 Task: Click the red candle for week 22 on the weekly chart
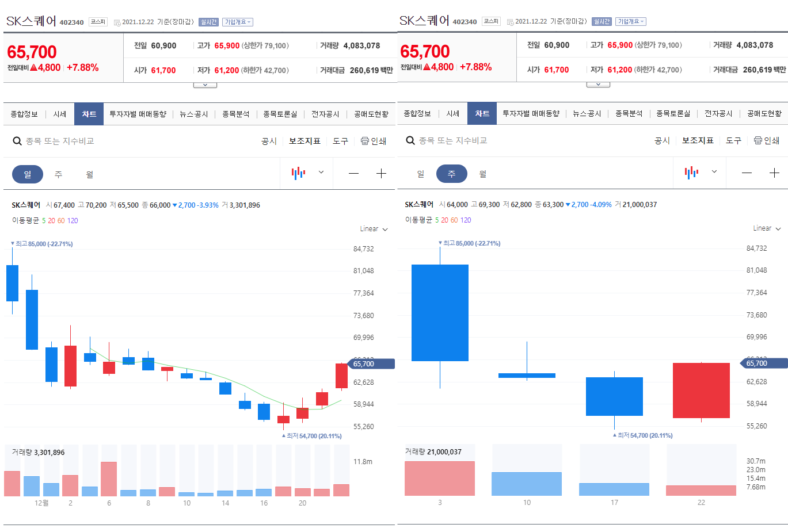pyautogui.click(x=701, y=391)
